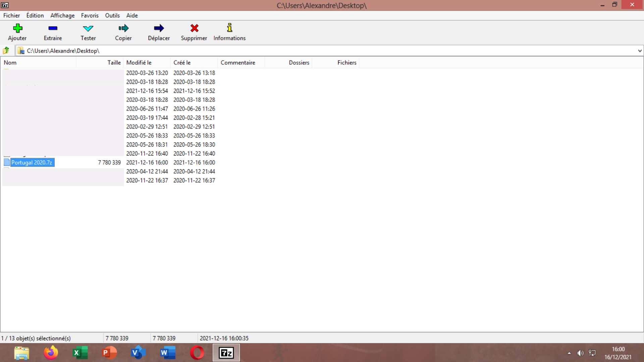Open the Informations panel icon
The image size is (644, 362).
click(229, 28)
